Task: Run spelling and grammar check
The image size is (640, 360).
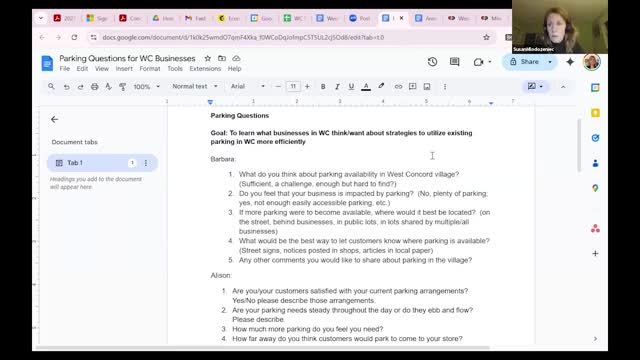Action: (x=108, y=87)
